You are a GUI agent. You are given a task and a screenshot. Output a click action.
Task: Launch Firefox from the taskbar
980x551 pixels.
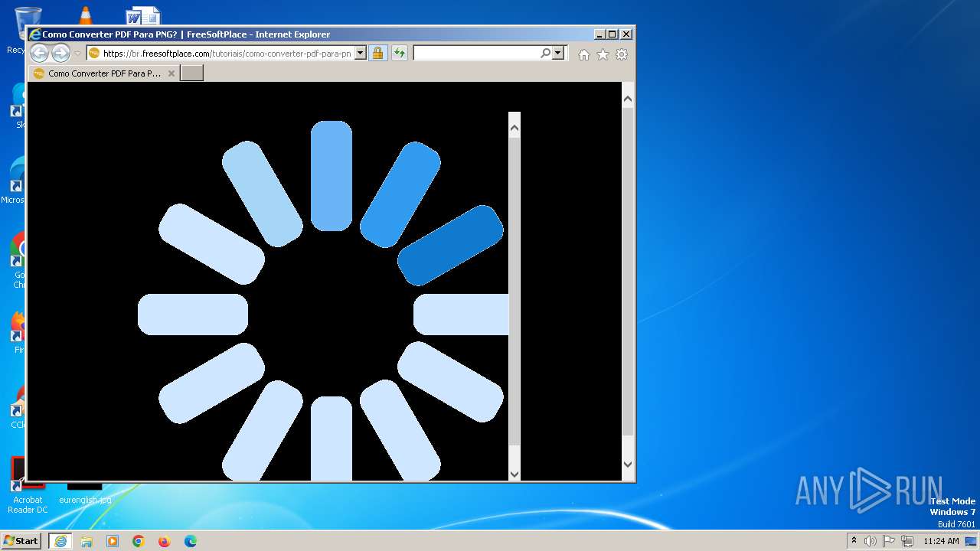(165, 541)
